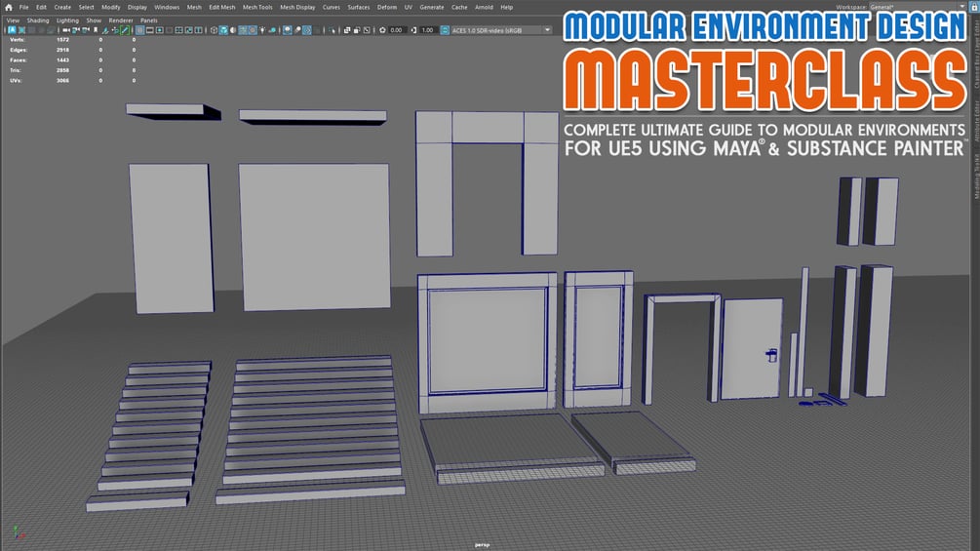Open the Modify menu
The width and height of the screenshot is (980, 551).
(110, 8)
